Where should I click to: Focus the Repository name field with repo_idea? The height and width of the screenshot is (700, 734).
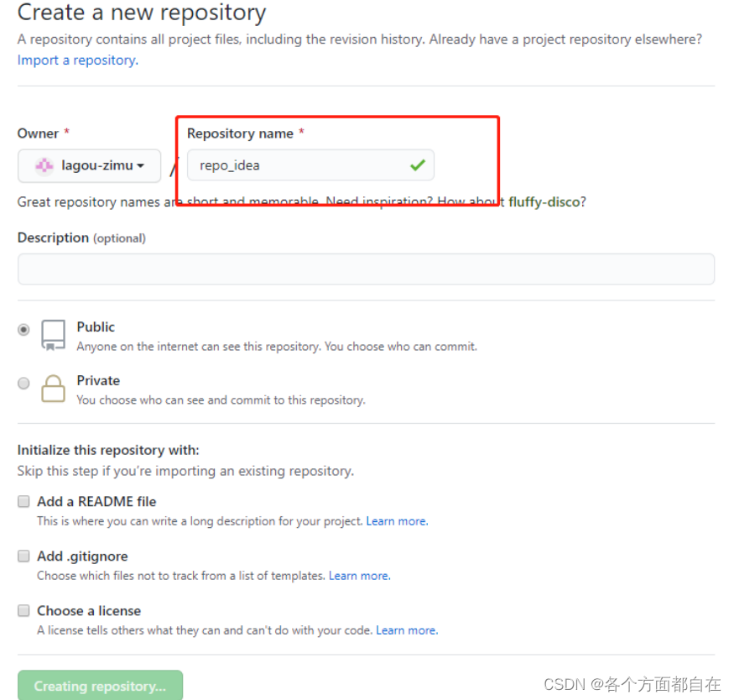coord(310,165)
